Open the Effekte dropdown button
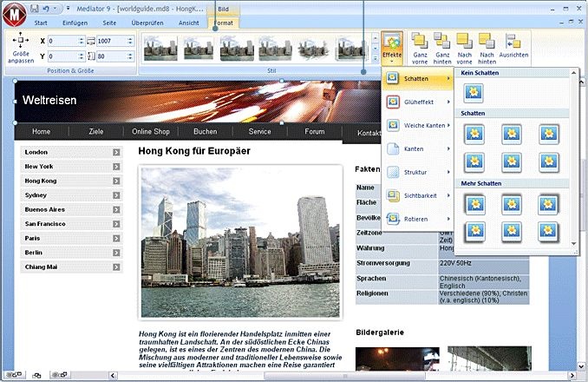The image size is (588, 382). (x=392, y=48)
